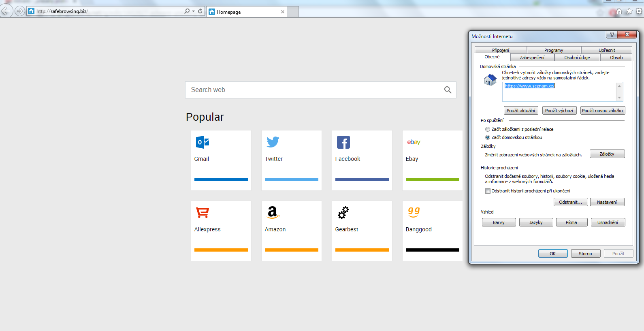This screenshot has width=644, height=331.
Task: Switch to the Upřesnit tab
Action: [607, 50]
